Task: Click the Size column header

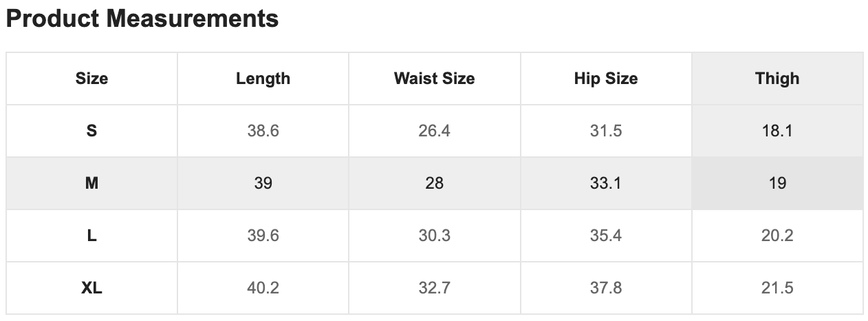Action: (x=91, y=79)
